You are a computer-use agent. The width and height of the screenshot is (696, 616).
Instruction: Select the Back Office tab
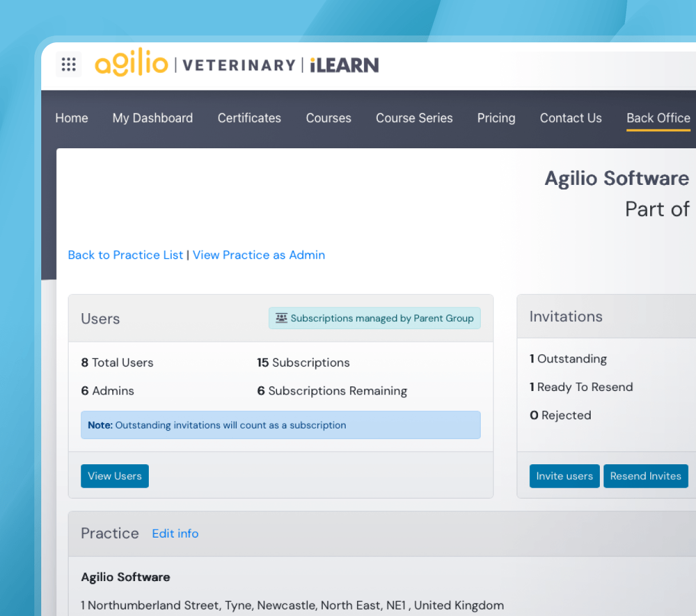tap(658, 118)
